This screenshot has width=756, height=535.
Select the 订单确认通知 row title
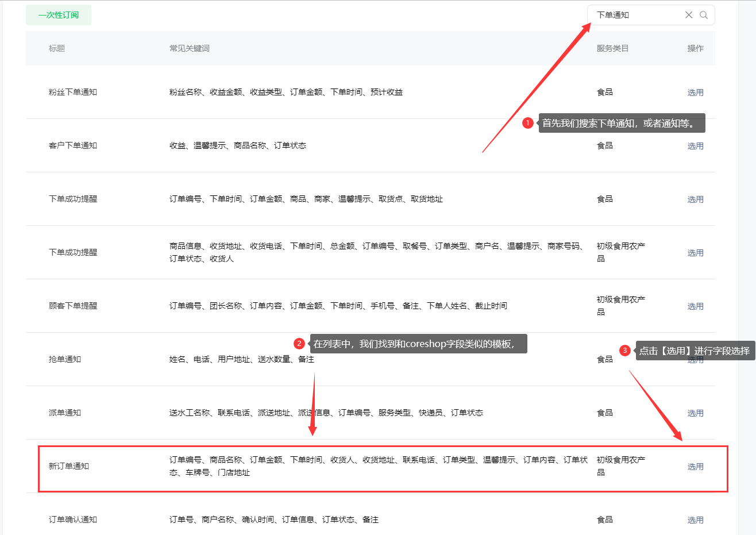[x=73, y=519]
